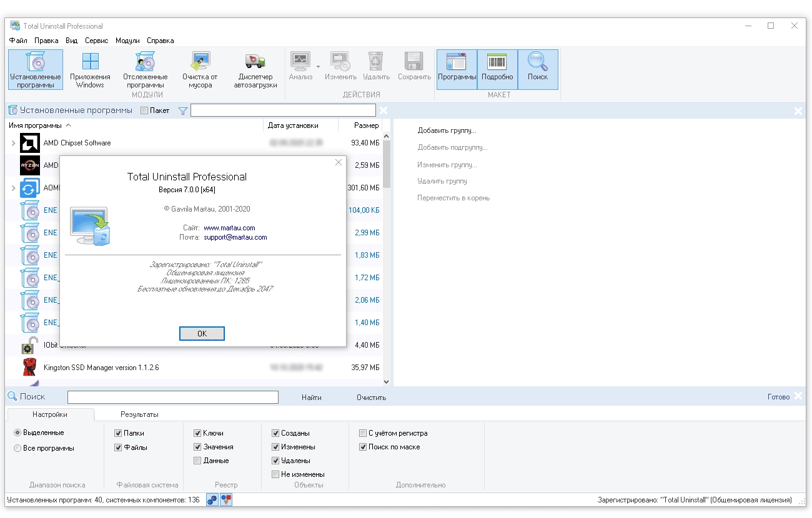Open Установленные программы module

point(36,70)
